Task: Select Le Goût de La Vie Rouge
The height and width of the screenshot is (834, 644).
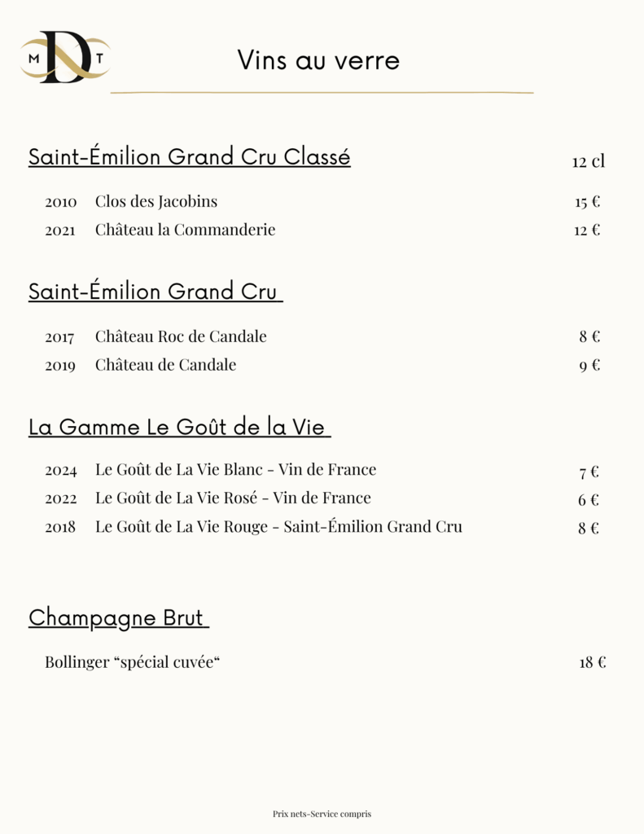Action: [278, 527]
